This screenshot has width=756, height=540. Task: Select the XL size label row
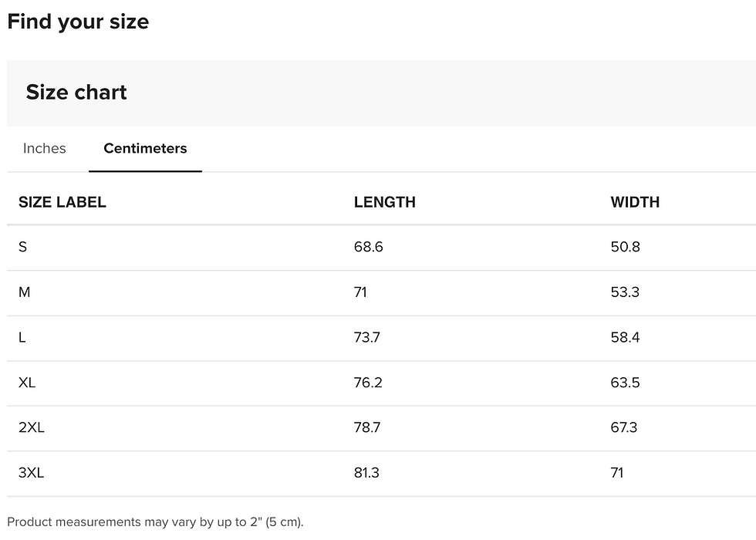(27, 383)
